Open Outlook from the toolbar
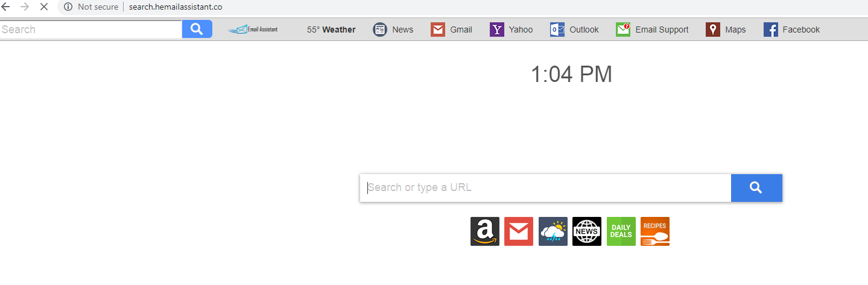 coord(574,30)
